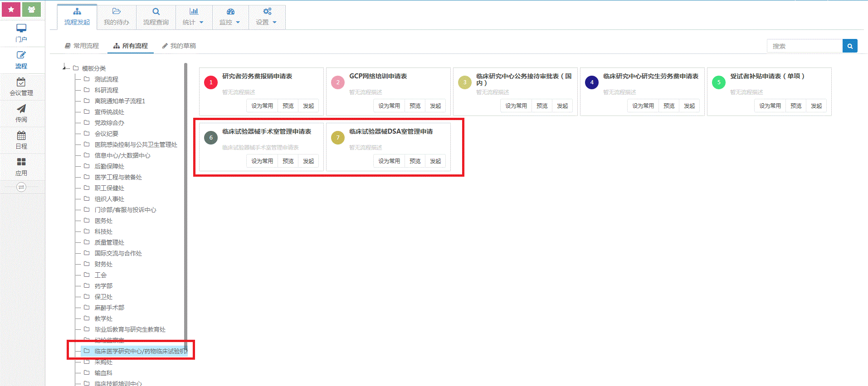
Task: Select 医学工程与装备处 tree node
Action: coord(118,177)
